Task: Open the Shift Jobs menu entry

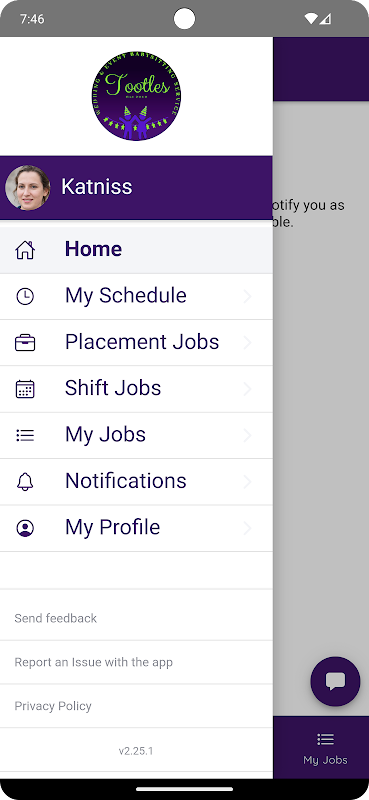Action: [136, 389]
